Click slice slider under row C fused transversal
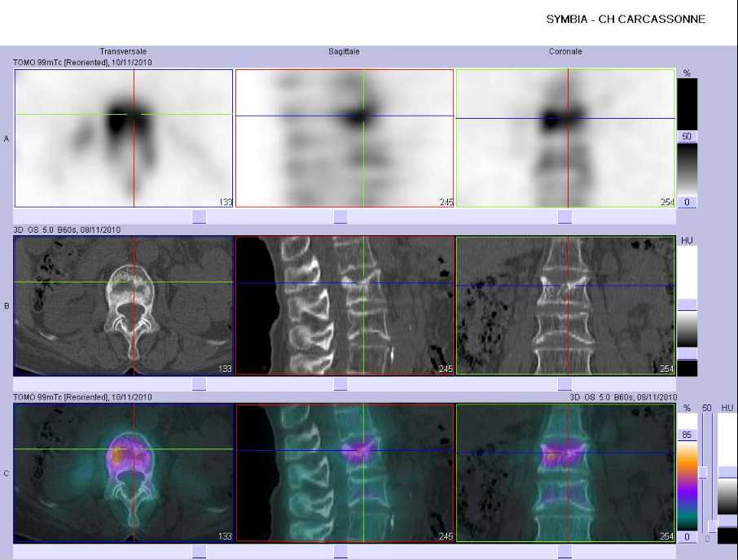The image size is (738, 560). [x=199, y=552]
